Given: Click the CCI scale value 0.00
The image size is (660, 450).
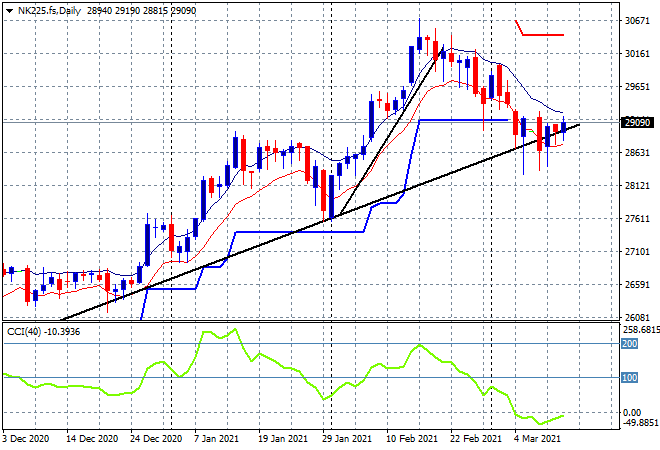Looking at the screenshot, I should (632, 413).
